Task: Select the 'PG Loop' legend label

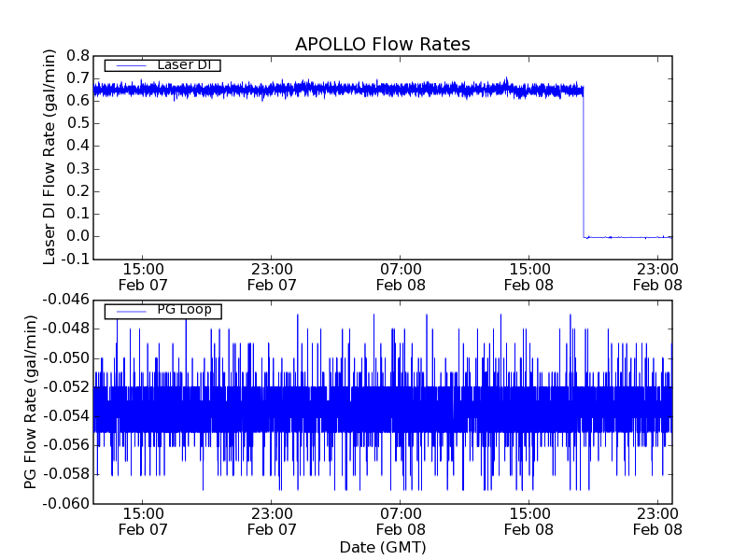Action: [x=184, y=310]
